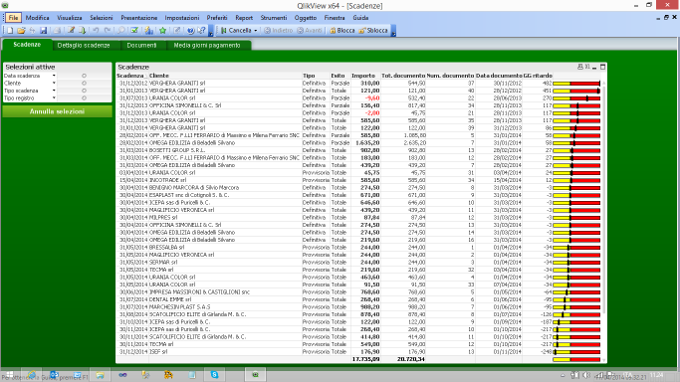Click the Annulla selezioni button

pos(57,111)
